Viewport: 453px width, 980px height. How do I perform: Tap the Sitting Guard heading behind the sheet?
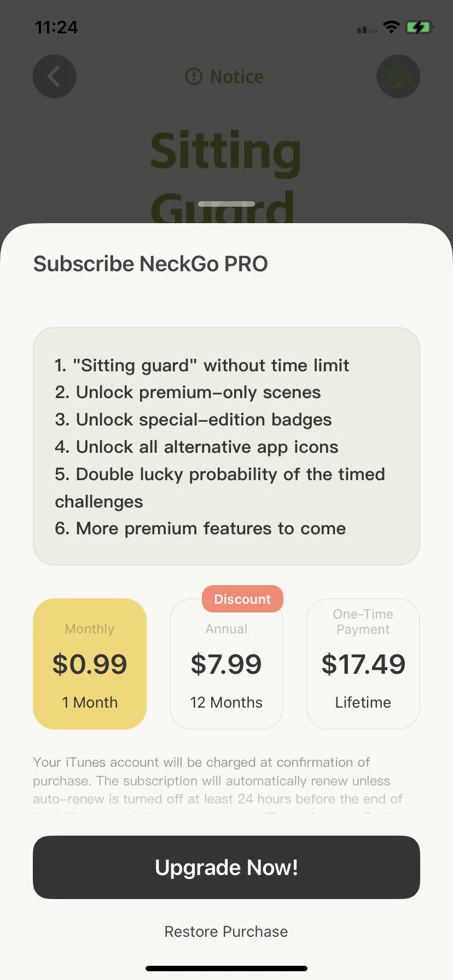tap(225, 176)
